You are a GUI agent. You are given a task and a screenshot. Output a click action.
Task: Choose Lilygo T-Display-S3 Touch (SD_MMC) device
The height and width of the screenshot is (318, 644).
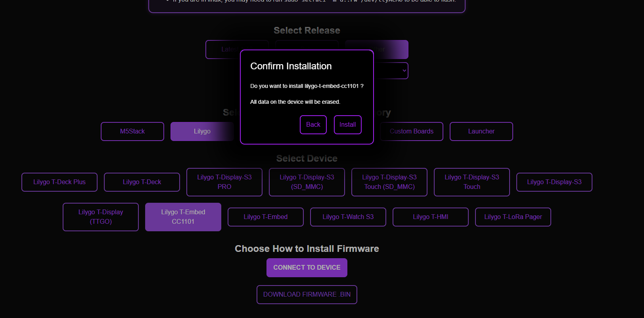(x=389, y=182)
